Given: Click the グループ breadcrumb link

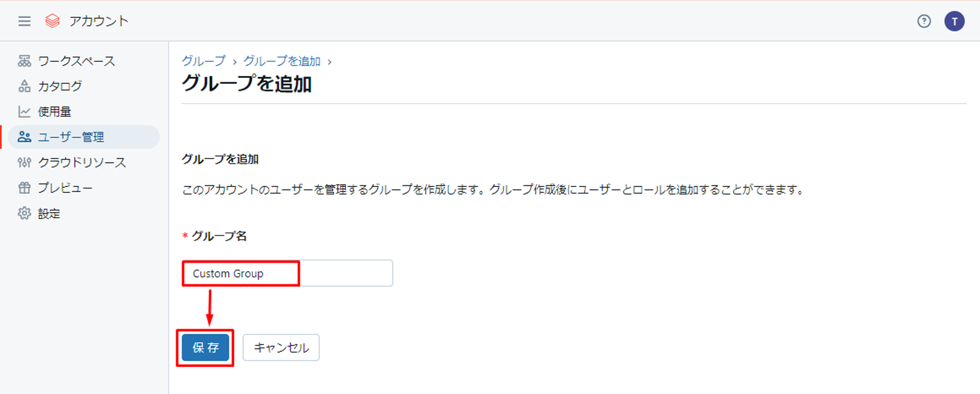Looking at the screenshot, I should (204, 61).
